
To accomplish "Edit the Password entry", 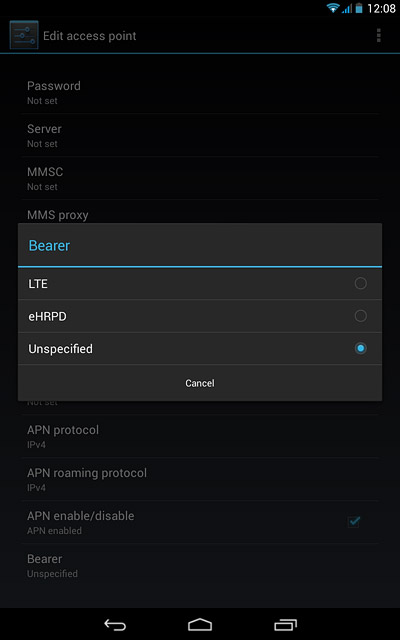I will (200, 92).
